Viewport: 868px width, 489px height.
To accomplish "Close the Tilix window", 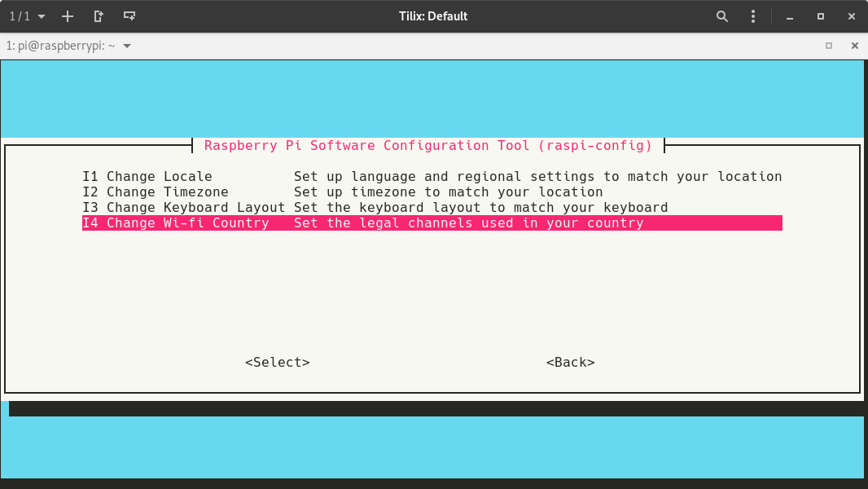I will click(851, 16).
